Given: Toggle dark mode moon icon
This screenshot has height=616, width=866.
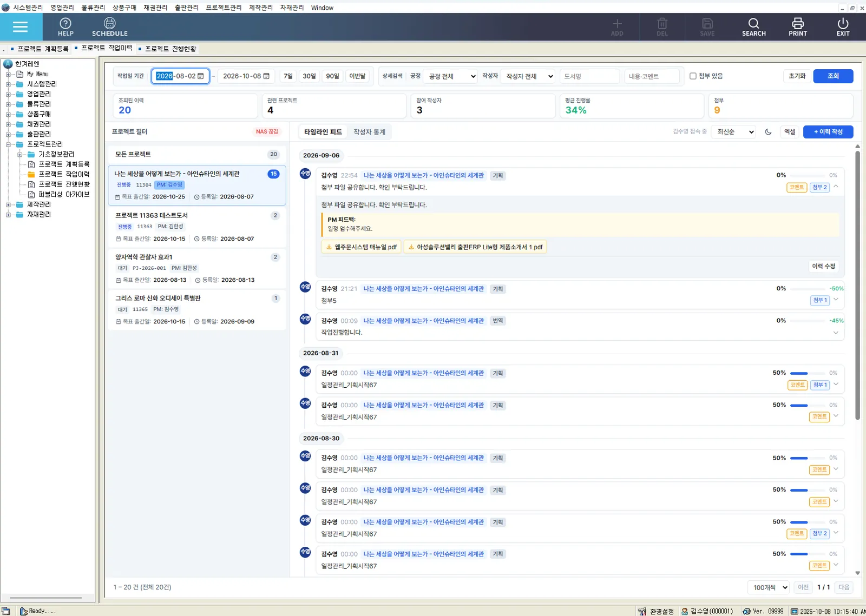Looking at the screenshot, I should click(767, 132).
